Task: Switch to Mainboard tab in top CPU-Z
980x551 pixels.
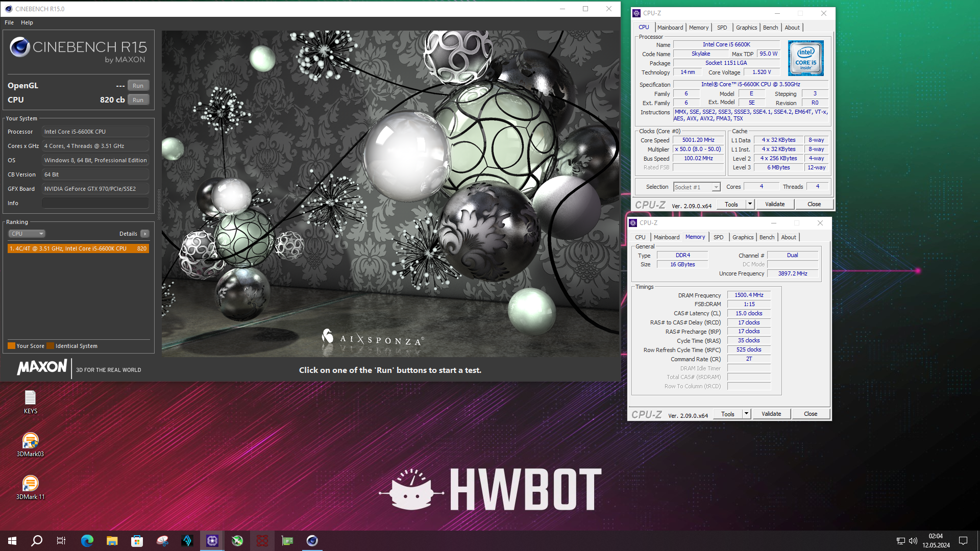Action: click(670, 28)
